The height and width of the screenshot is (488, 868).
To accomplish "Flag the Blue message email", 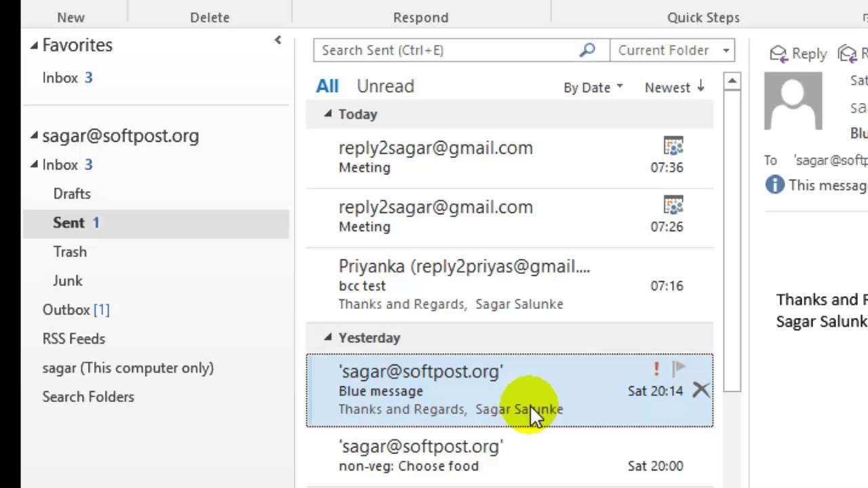I will pyautogui.click(x=679, y=369).
